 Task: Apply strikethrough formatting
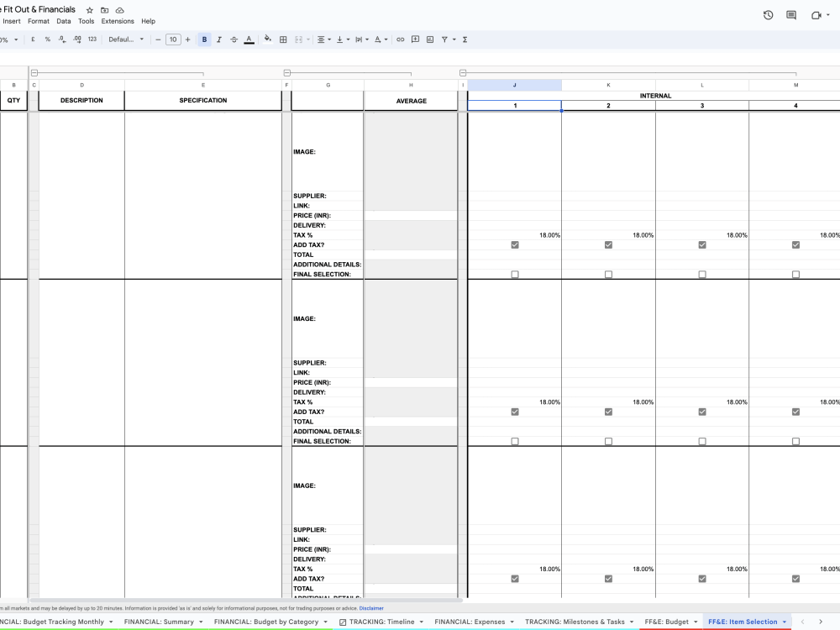click(234, 39)
